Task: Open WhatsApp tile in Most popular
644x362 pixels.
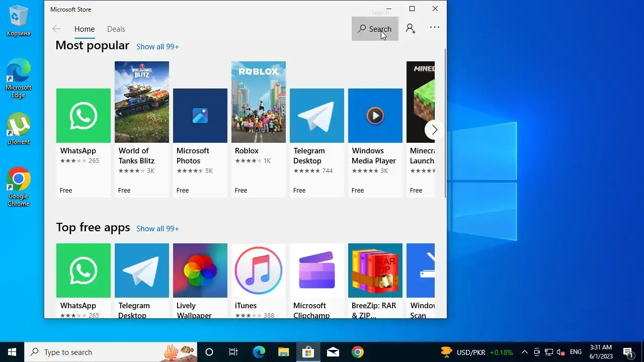Action: tap(84, 143)
